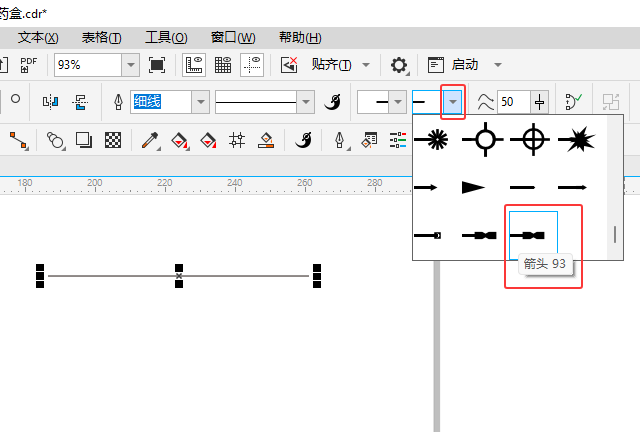Select the blend tool icon
Image resolution: width=640 pixels, height=432 pixels.
(x=55, y=140)
